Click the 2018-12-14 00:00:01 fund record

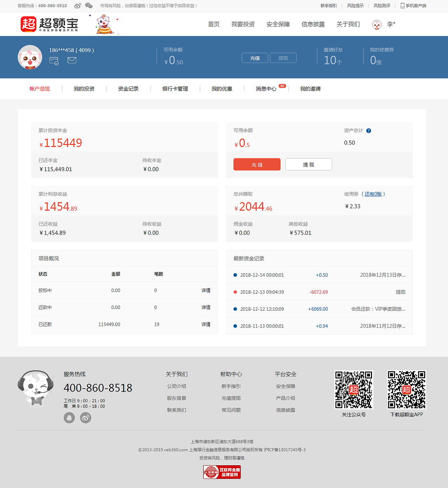(320, 275)
